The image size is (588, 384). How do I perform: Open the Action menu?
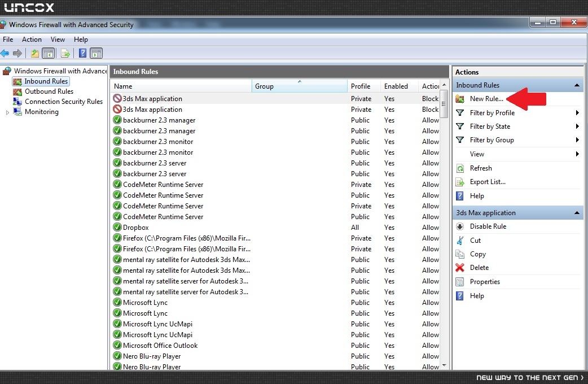point(32,40)
